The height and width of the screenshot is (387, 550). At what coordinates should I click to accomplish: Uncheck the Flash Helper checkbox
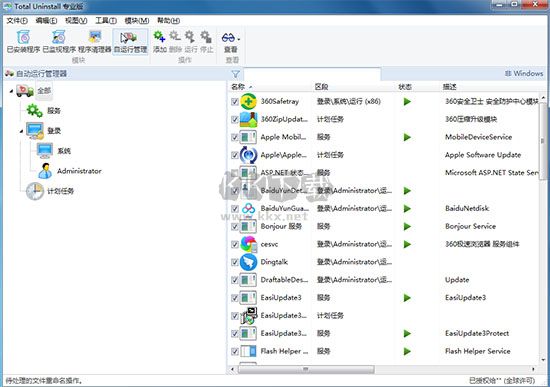pos(235,352)
